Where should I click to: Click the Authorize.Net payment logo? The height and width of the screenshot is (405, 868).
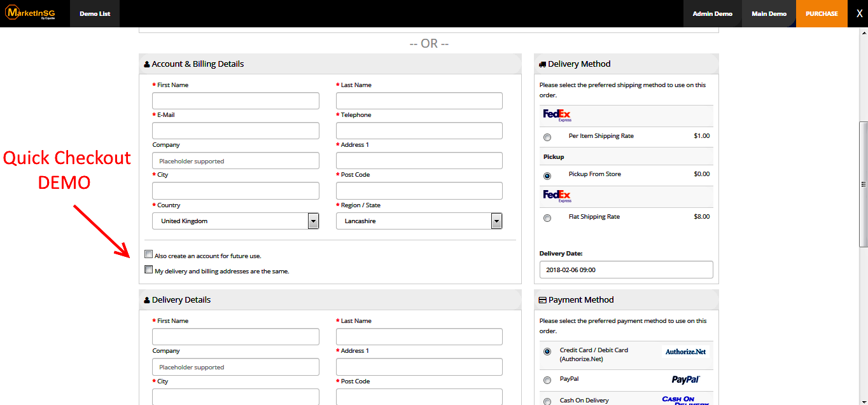685,352
